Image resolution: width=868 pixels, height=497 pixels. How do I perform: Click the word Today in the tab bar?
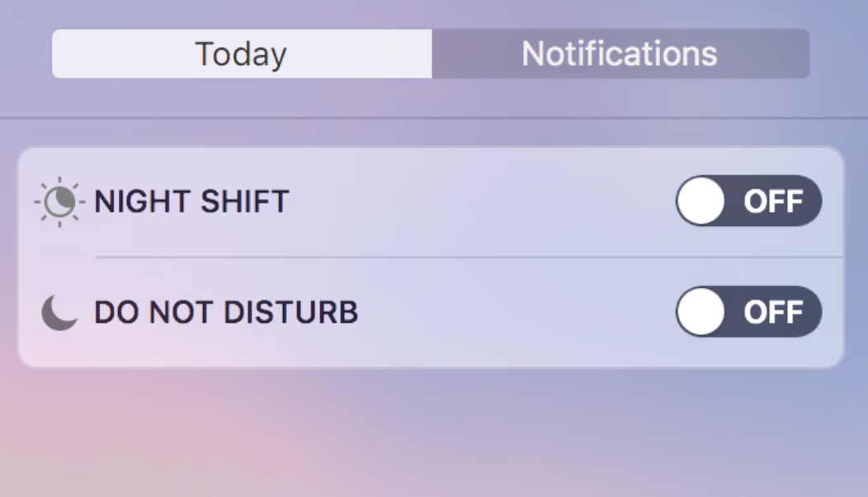point(241,54)
